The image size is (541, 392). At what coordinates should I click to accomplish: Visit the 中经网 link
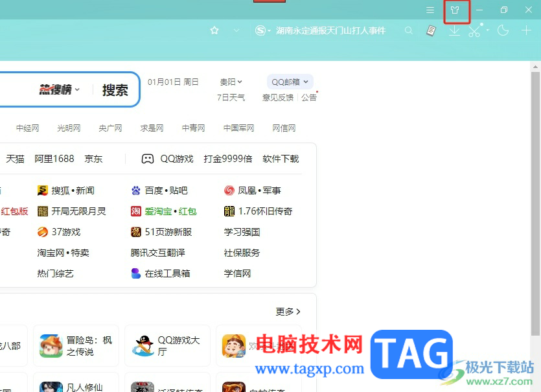(x=28, y=128)
